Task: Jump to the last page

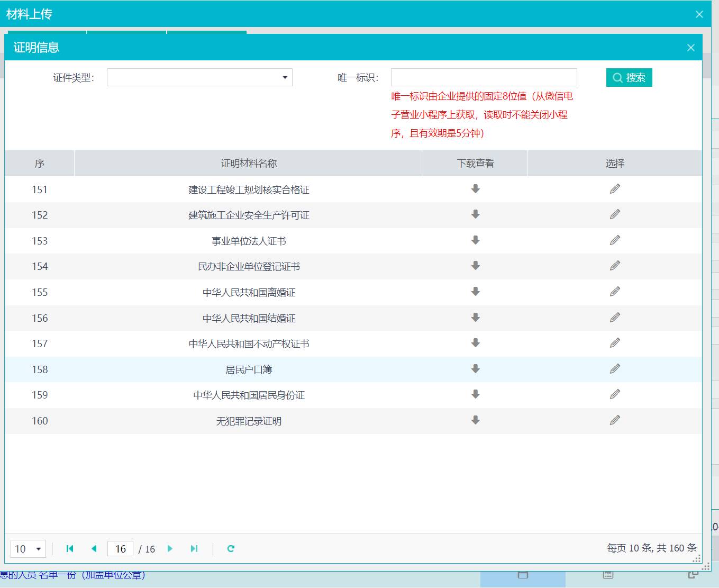Action: pos(194,548)
